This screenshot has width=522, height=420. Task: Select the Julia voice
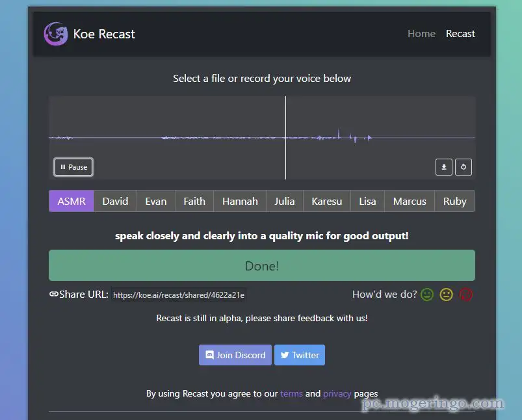tap(285, 201)
